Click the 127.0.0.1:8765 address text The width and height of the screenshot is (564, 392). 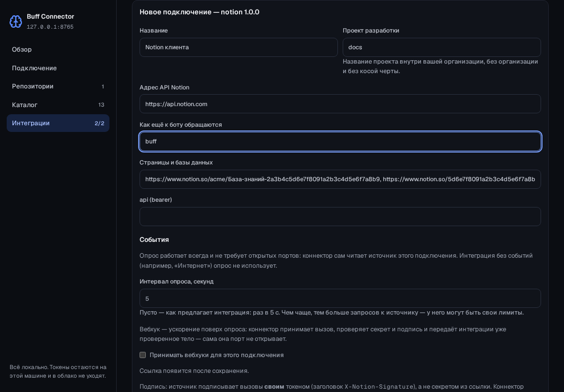pos(50,27)
